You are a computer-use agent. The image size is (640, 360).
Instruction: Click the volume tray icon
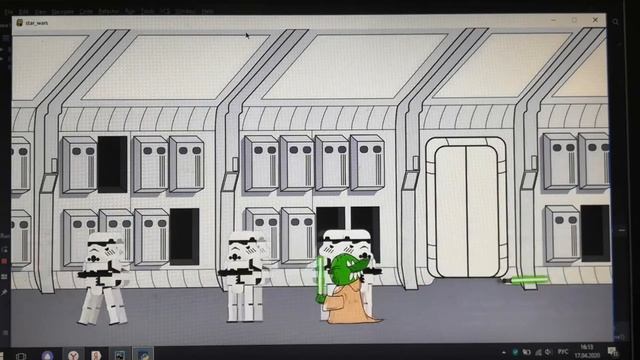point(548,352)
